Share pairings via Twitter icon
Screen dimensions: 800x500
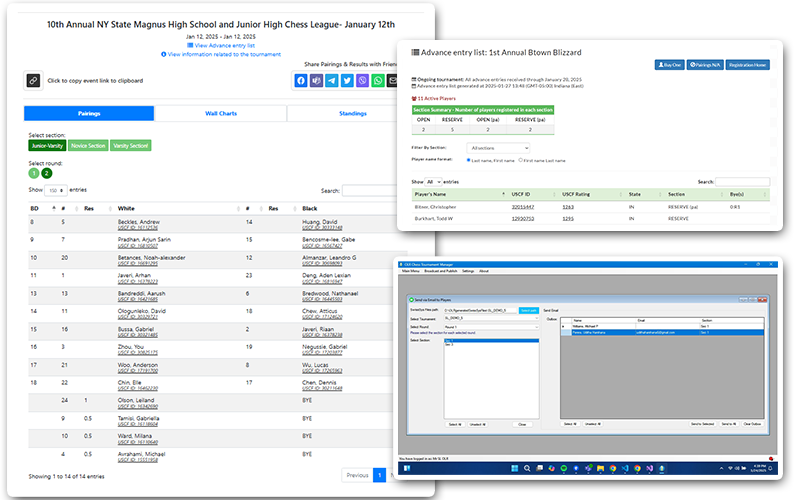tap(347, 81)
